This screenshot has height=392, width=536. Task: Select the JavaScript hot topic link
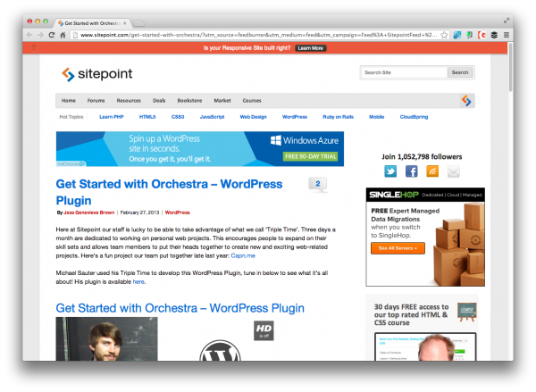pyautogui.click(x=212, y=117)
